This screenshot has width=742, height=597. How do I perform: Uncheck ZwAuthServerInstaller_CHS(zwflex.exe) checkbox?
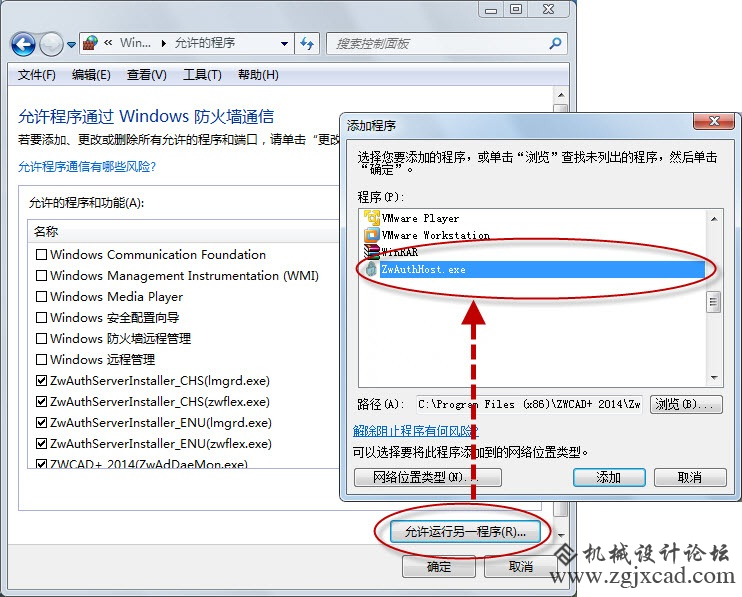click(x=42, y=402)
